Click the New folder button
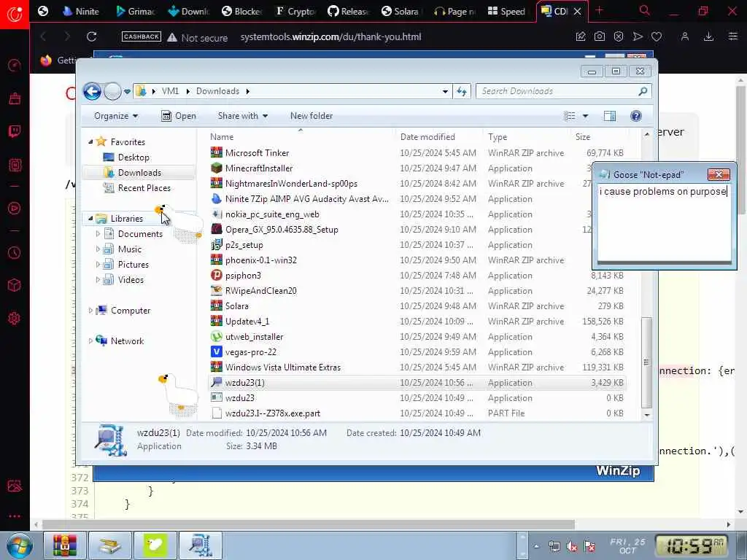The image size is (747, 560). 311,116
